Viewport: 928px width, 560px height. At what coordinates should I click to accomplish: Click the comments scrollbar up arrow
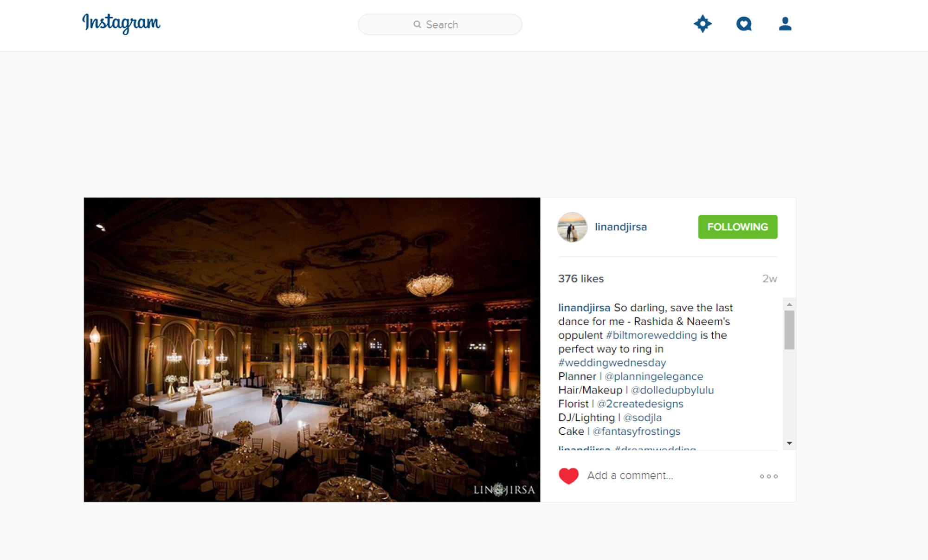point(789,304)
